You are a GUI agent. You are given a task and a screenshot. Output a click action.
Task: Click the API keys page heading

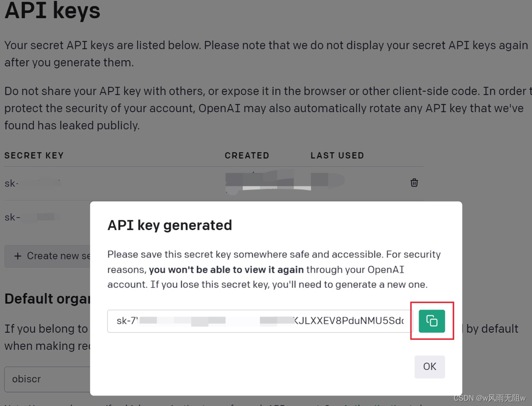click(x=52, y=10)
